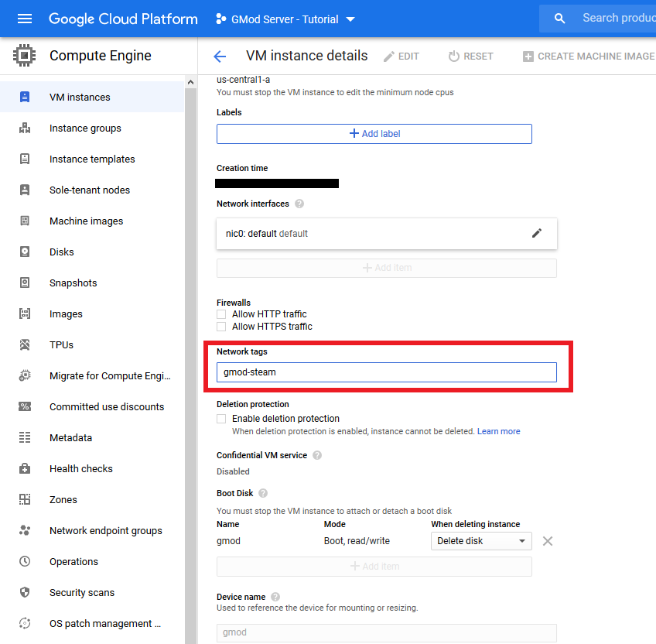This screenshot has height=644, width=656.
Task: Open the GMod Server - Tutorial project selector
Action: point(285,19)
